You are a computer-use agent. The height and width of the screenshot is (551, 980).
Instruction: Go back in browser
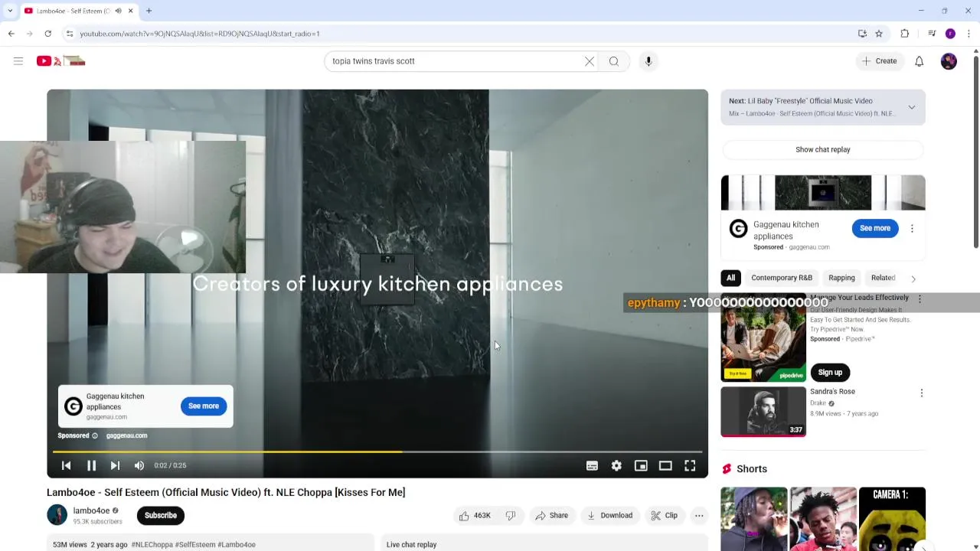coord(11,34)
